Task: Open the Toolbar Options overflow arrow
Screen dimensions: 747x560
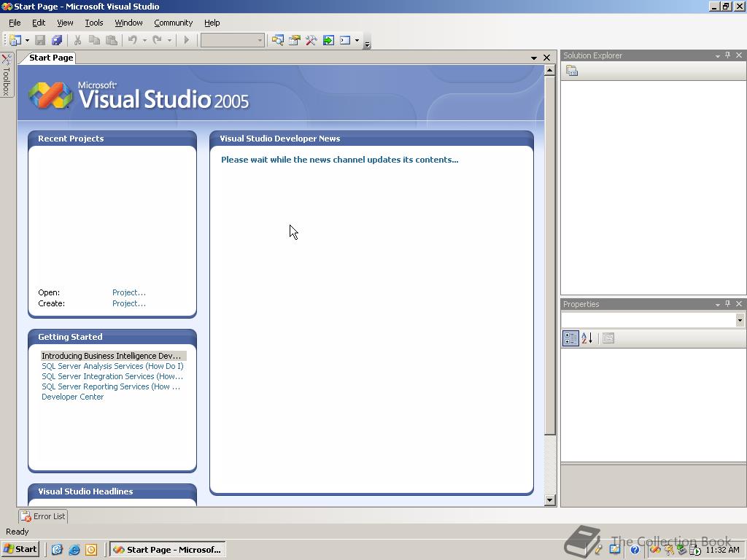Action: pos(368,44)
